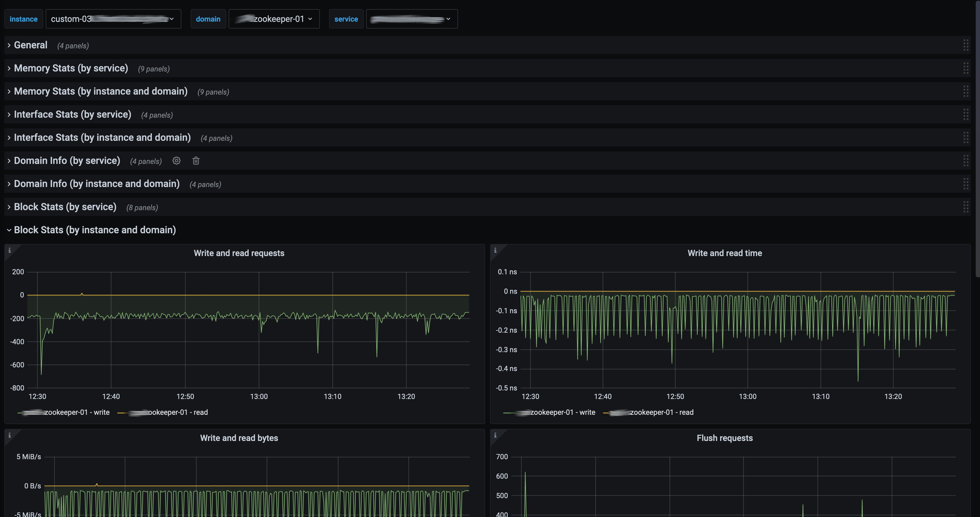Grab drag handle of General row
The image size is (980, 517).
965,45
